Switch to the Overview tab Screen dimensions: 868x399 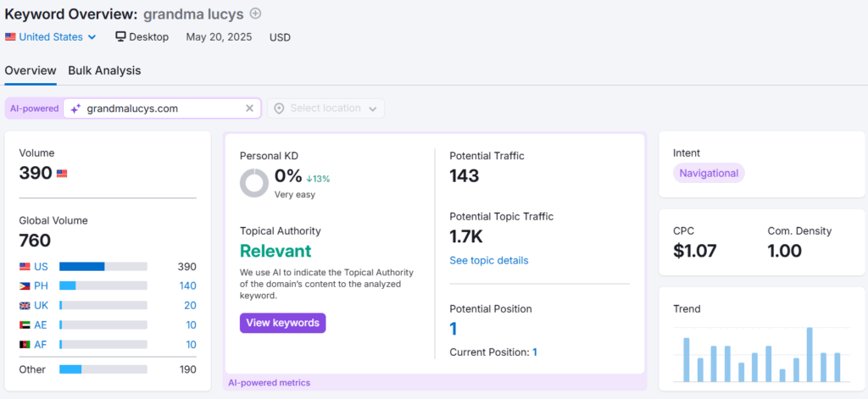[31, 71]
